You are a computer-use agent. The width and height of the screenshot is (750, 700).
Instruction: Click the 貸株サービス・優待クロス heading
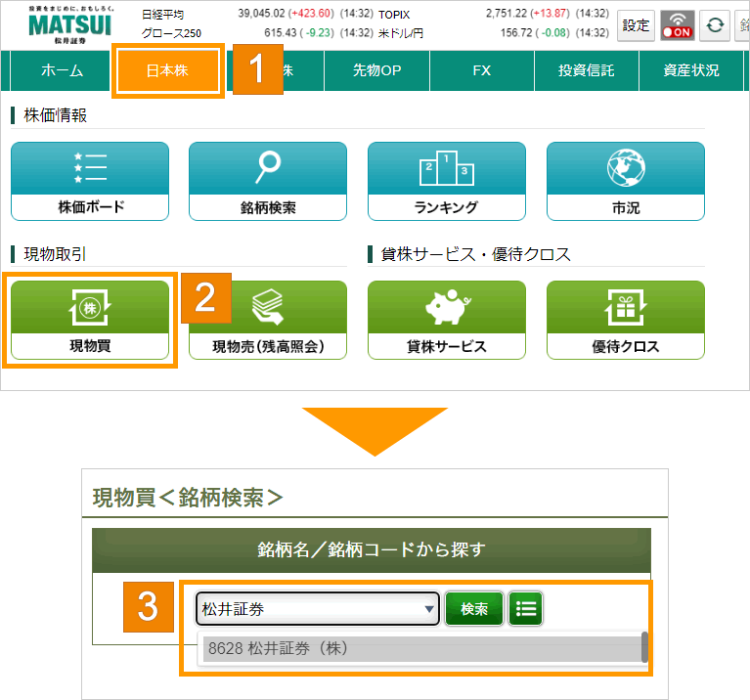tap(475, 254)
